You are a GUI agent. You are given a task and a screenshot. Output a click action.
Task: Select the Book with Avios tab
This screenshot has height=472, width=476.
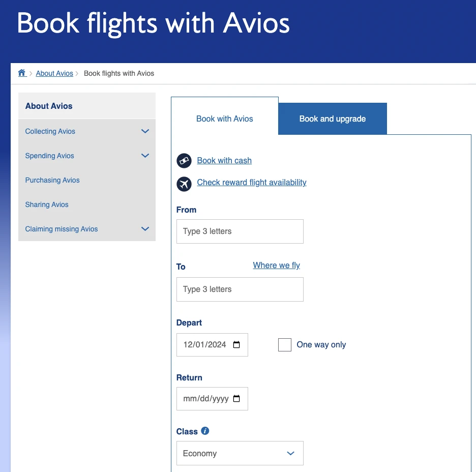224,119
